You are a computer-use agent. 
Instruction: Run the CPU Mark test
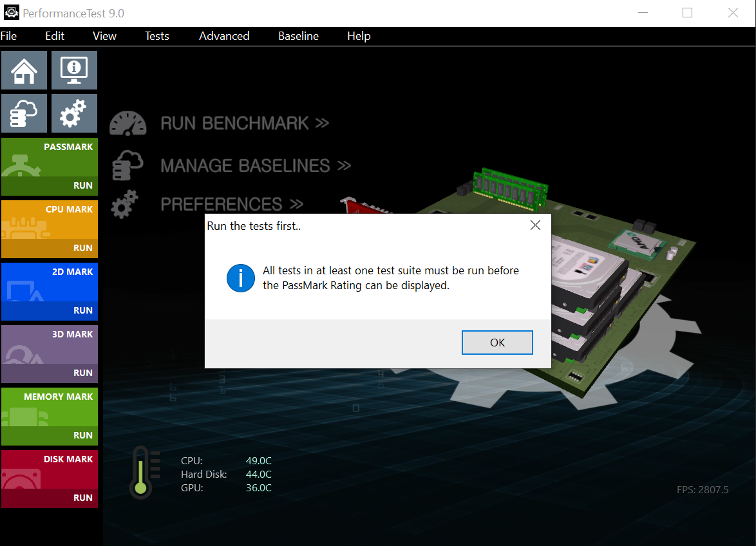(x=50, y=248)
